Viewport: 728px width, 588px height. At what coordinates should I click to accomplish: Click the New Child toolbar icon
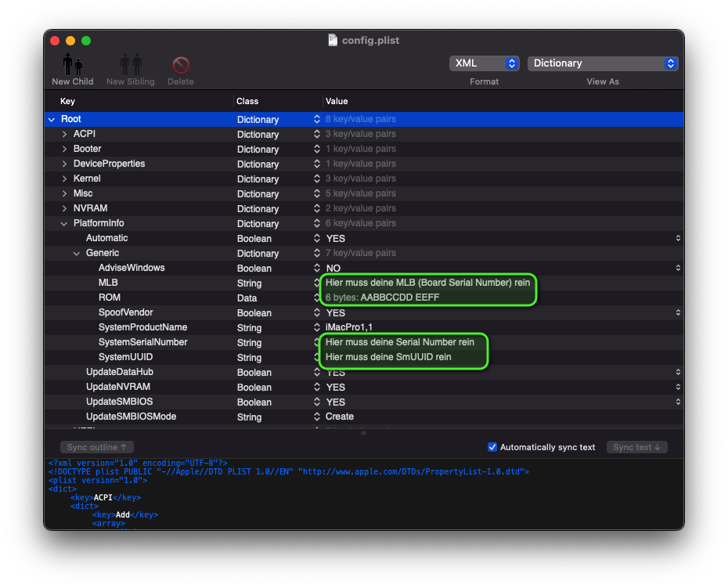point(73,65)
